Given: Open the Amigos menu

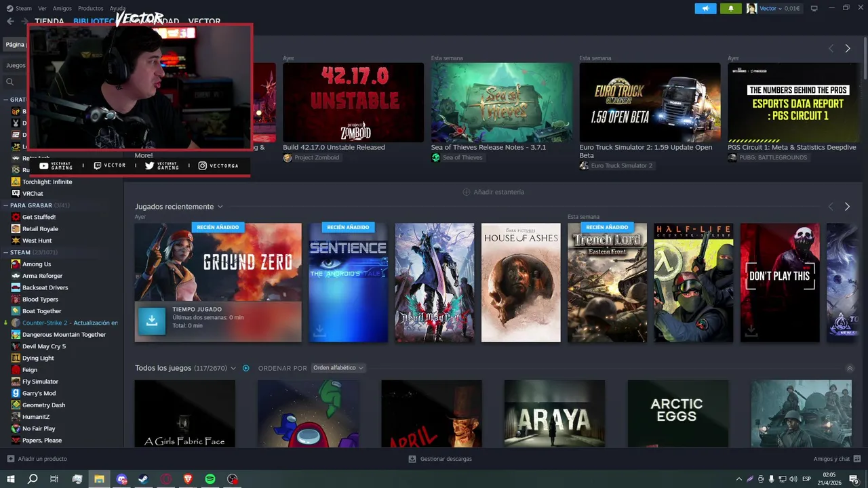Looking at the screenshot, I should [x=62, y=8].
